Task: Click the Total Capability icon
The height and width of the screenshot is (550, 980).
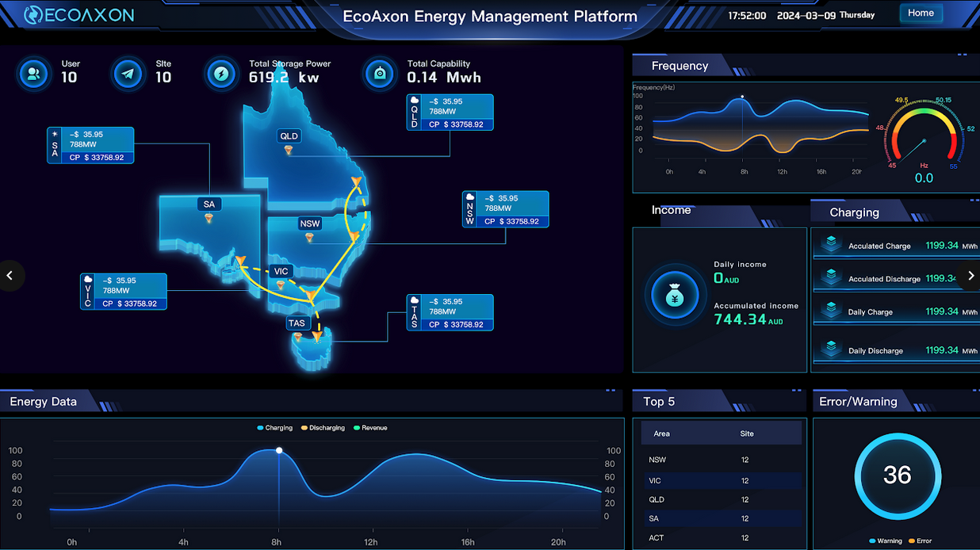Action: [380, 74]
